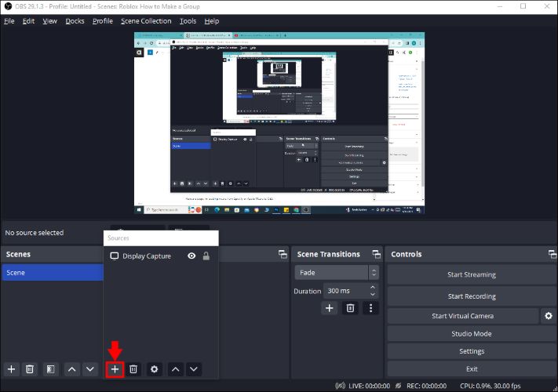Image resolution: width=558 pixels, height=392 pixels.
Task: Remove the selected source with trash icon
Action: [x=134, y=368]
